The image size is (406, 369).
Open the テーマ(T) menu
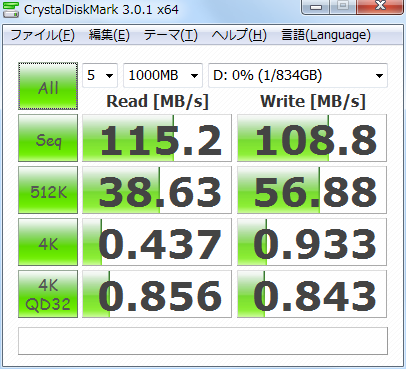[171, 35]
